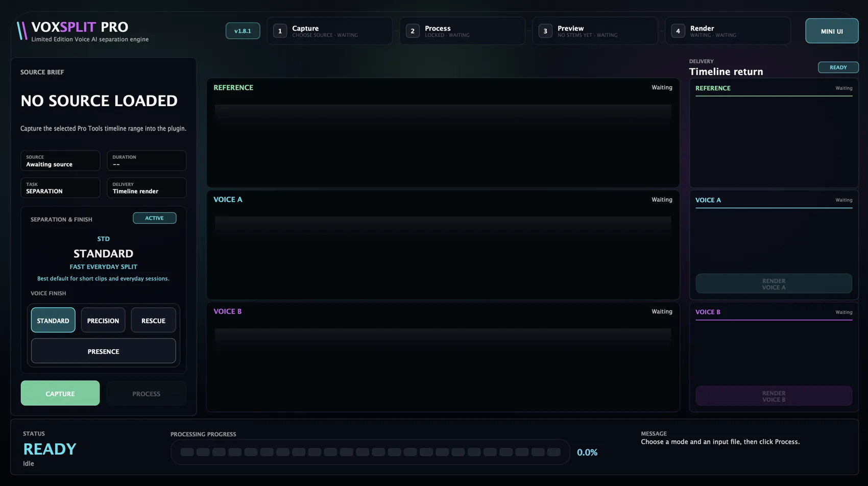868x486 pixels.
Task: Click the Voice A card in Timeline return
Action: pos(774,245)
